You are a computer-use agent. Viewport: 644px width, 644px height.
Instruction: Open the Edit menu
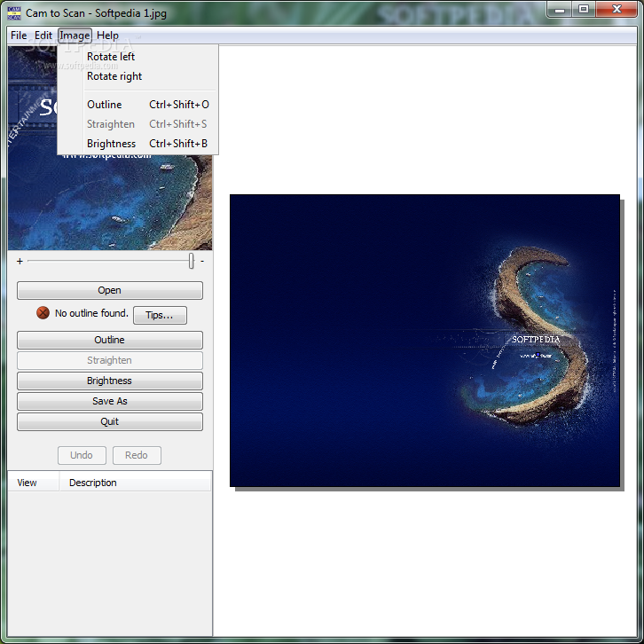(43, 35)
